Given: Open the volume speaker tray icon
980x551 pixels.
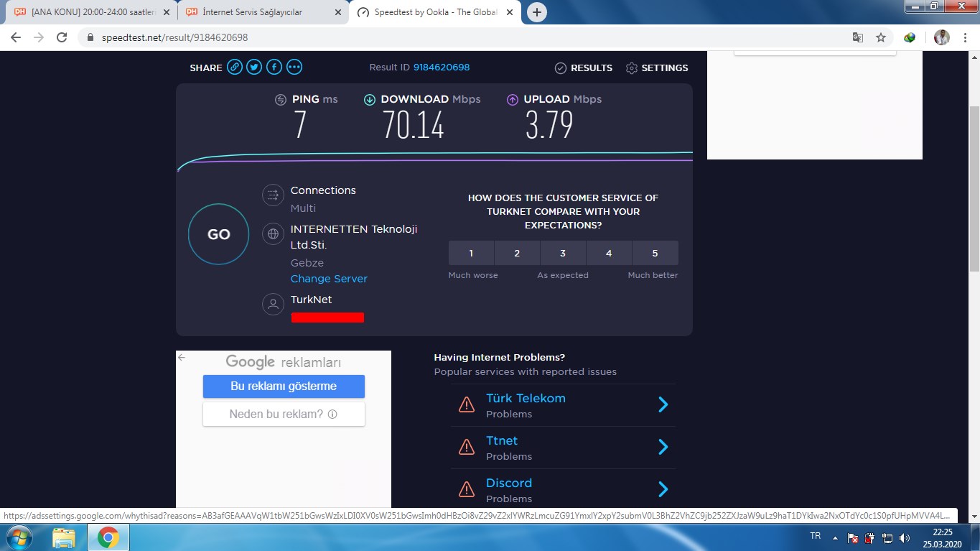Looking at the screenshot, I should click(905, 537).
